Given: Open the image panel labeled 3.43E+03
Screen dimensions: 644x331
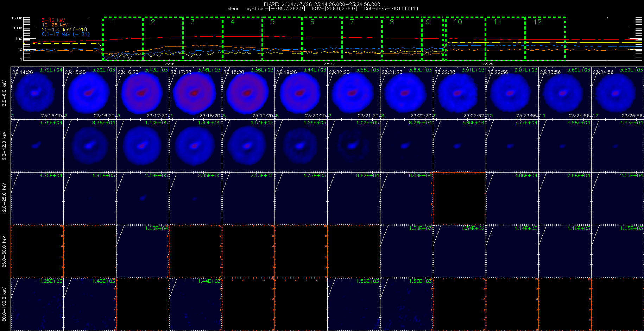Looking at the screenshot, I should pyautogui.click(x=143, y=93).
